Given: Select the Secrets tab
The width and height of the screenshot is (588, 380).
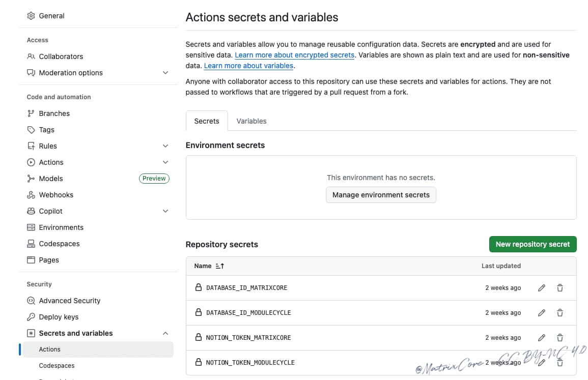Looking at the screenshot, I should pos(207,121).
